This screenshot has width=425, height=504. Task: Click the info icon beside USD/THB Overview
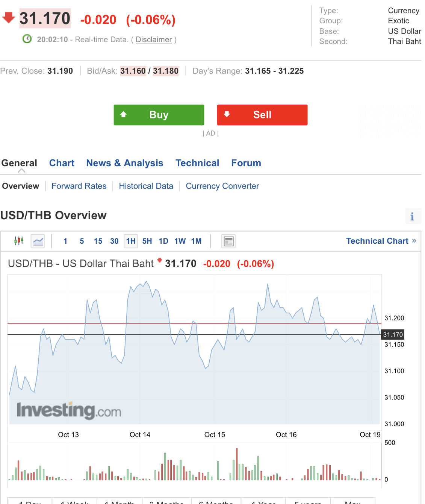pos(412,216)
